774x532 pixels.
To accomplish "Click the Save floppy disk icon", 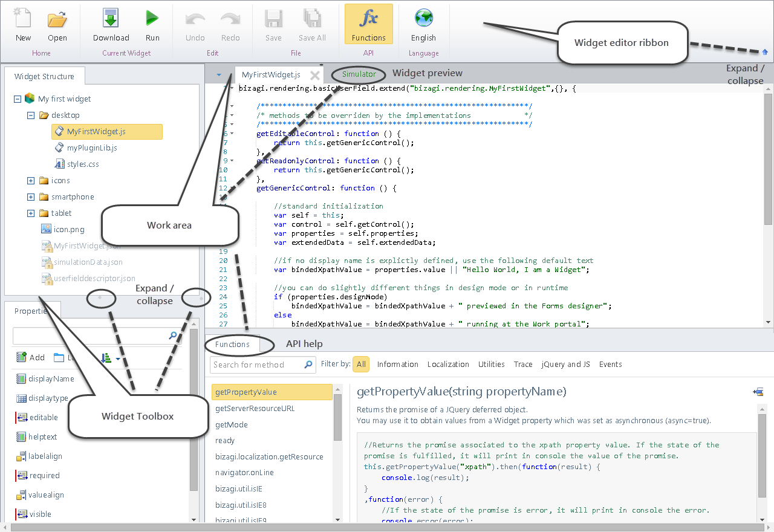I will [x=273, y=19].
